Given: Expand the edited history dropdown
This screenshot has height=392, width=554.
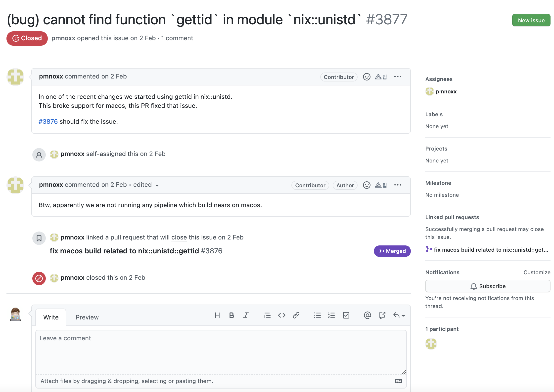Looking at the screenshot, I should pyautogui.click(x=157, y=186).
